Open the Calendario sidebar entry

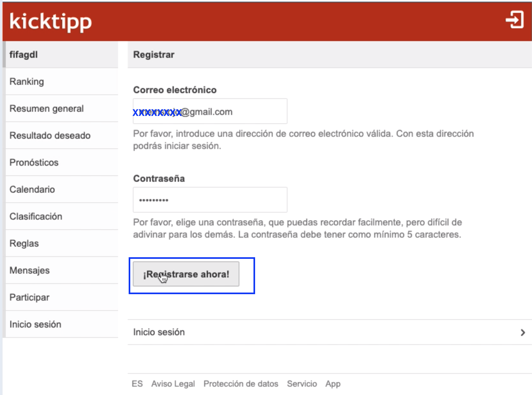tap(32, 189)
